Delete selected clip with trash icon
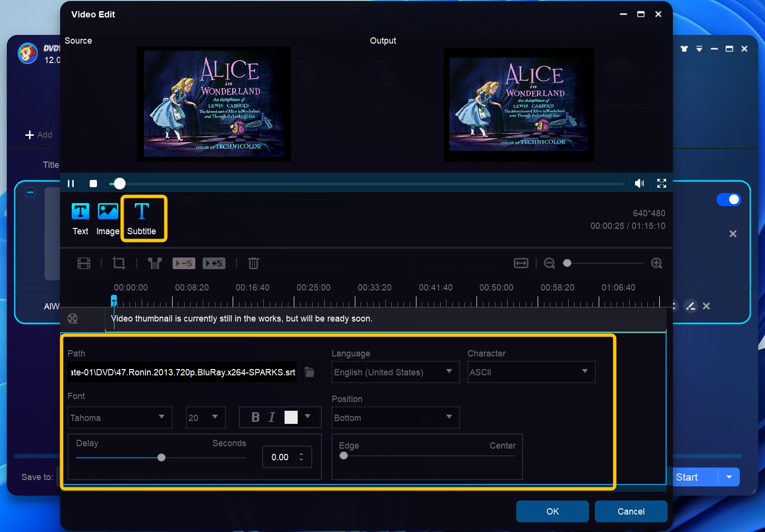 pyautogui.click(x=254, y=263)
